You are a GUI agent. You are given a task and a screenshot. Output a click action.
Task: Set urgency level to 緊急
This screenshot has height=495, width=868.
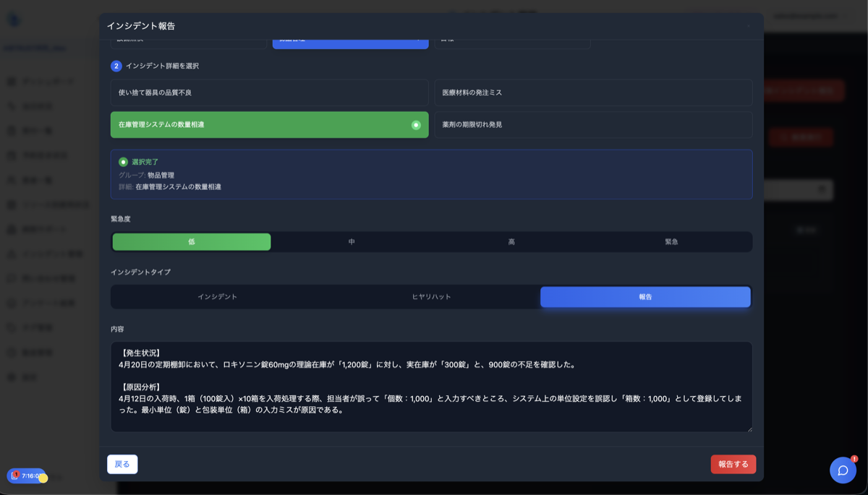[x=672, y=241]
